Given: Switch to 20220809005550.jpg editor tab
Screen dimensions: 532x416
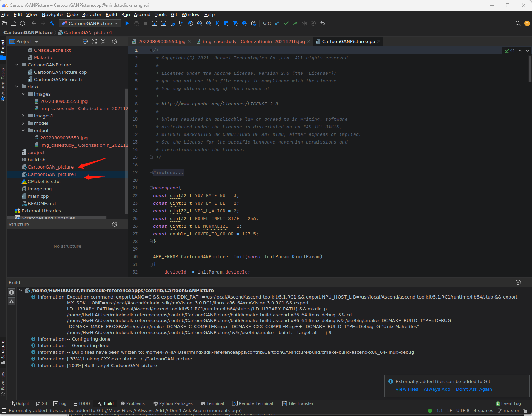Looking at the screenshot, I should pos(161,41).
